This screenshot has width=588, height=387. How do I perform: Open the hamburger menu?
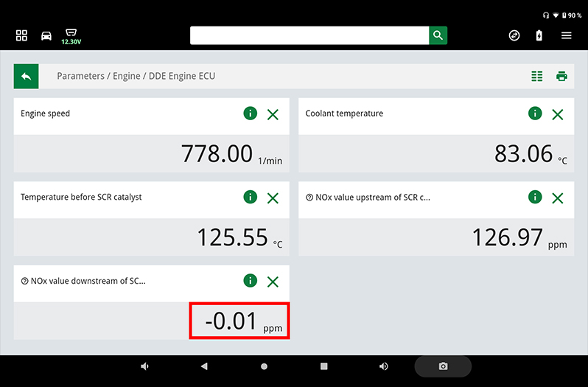(566, 35)
